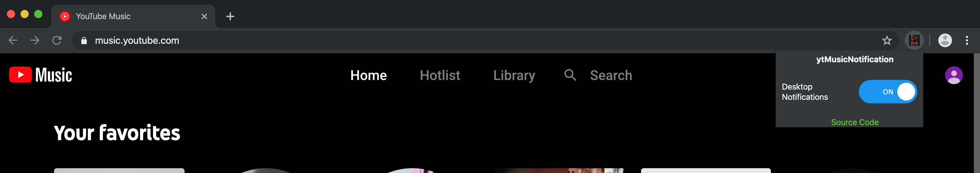Click the YouTube Music logo
This screenshot has height=173, width=980.
(x=40, y=75)
